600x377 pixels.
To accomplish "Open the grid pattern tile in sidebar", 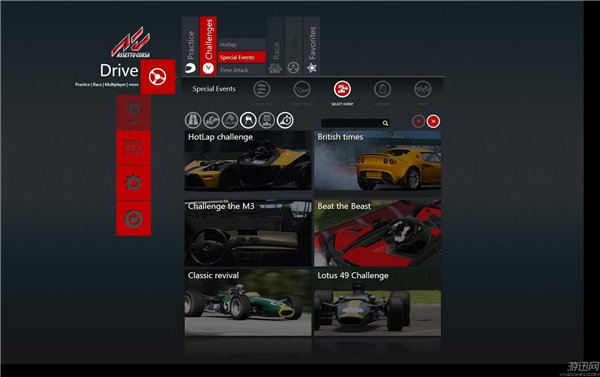I will (134, 148).
